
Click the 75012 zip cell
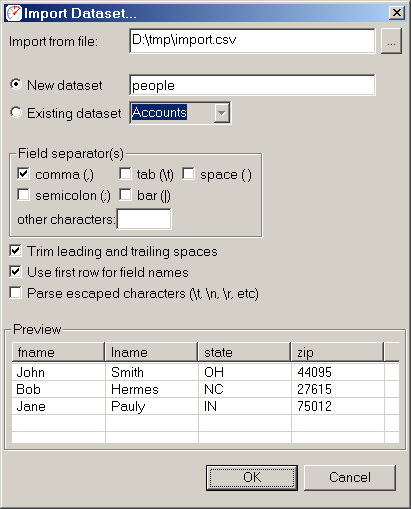(338, 406)
